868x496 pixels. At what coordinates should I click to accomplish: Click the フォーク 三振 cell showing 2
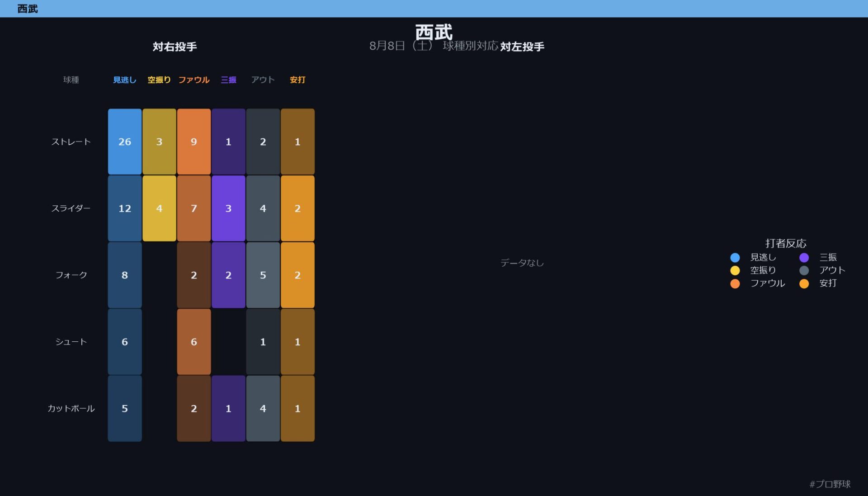(x=228, y=275)
